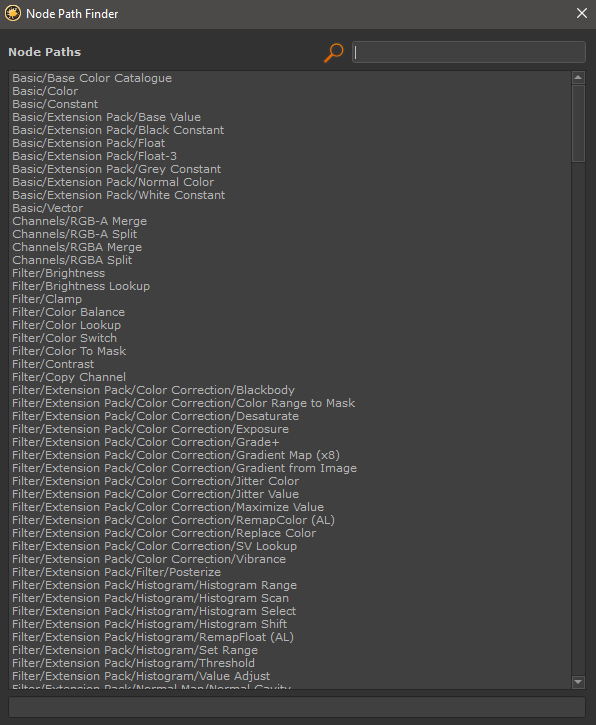Screen dimensions: 596x725
Task: Select Filter/Copy Channel path
Action: tap(69, 377)
